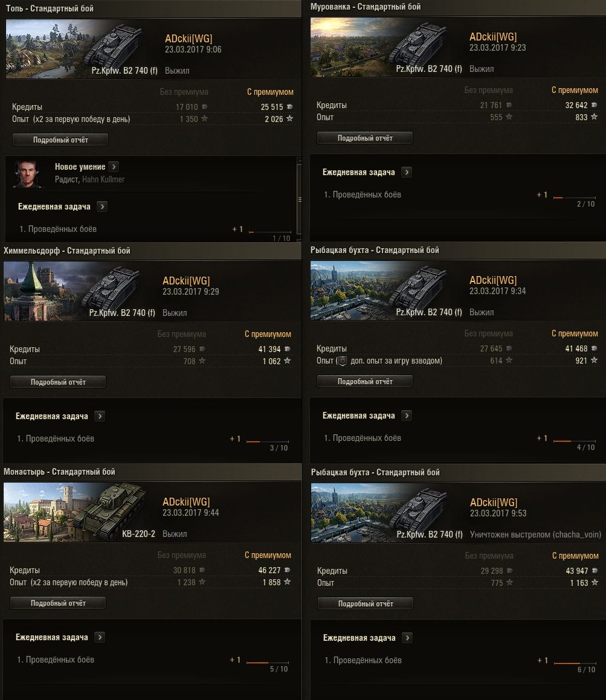Viewport: 606px width, 700px height.
Task: Expand Ежедневная задача in the Топь panel
Action: [x=102, y=206]
